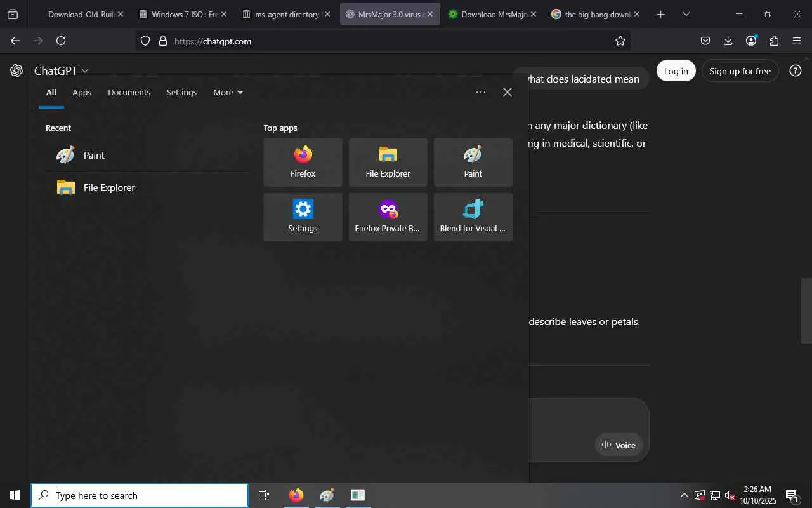Screen dimensions: 812x508
Task: Switch to the Documents search tab
Action: coord(129,92)
